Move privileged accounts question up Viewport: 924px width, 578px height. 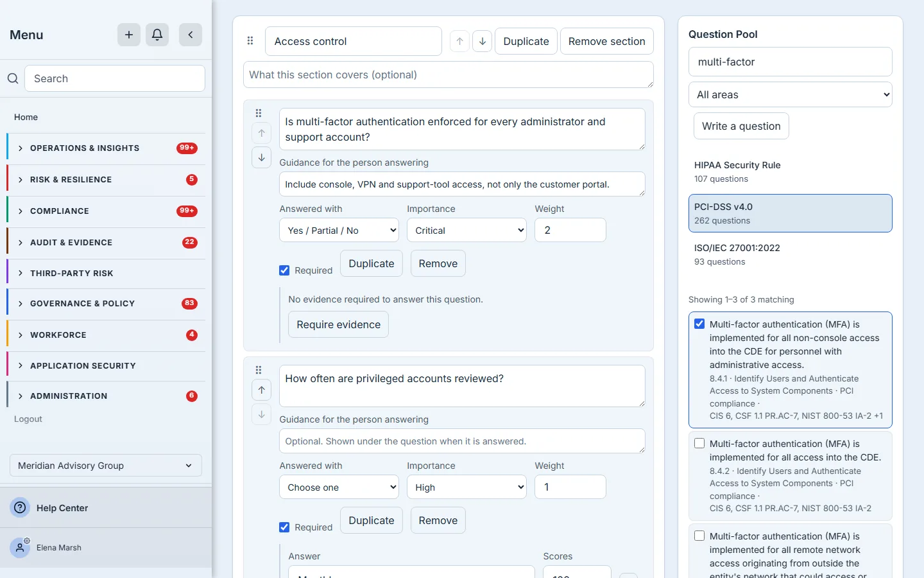coord(262,390)
